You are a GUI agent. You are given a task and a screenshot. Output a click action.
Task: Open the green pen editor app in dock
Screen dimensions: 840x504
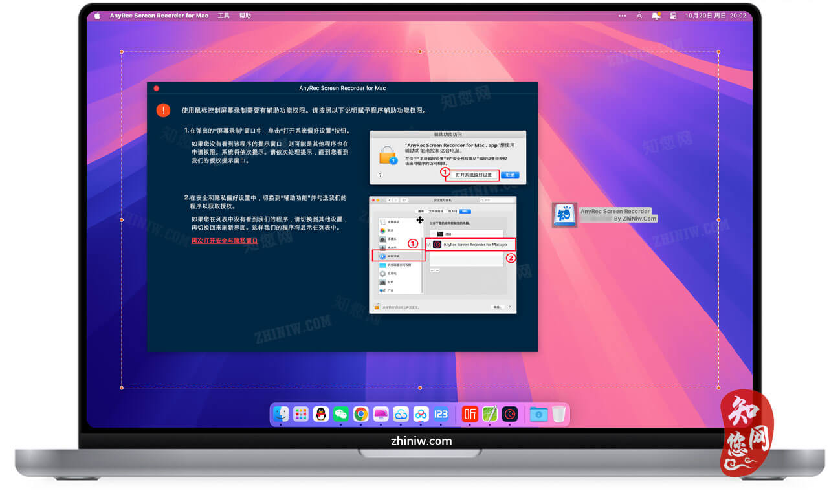(x=490, y=414)
